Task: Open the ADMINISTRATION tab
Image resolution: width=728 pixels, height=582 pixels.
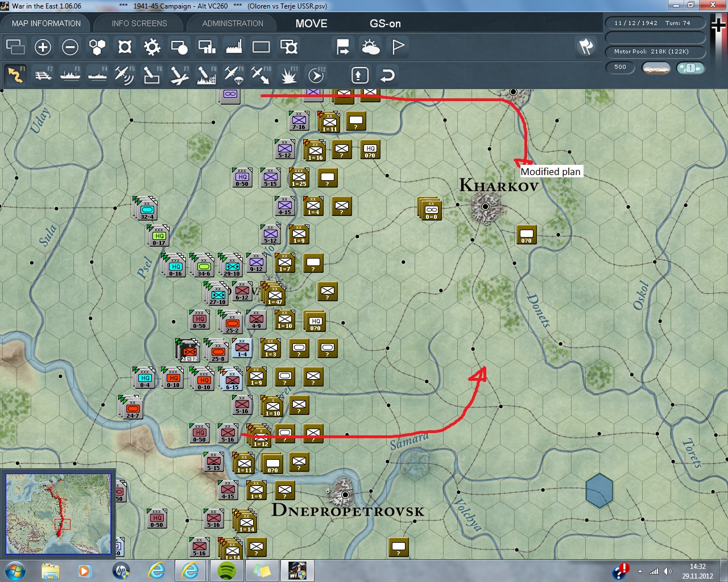Action: [x=233, y=23]
